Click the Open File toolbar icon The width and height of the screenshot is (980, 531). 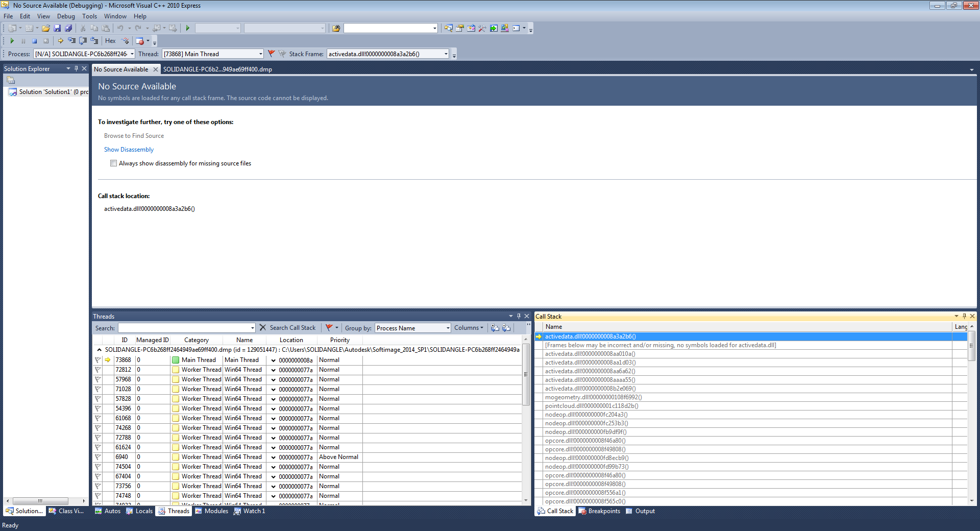(x=46, y=28)
